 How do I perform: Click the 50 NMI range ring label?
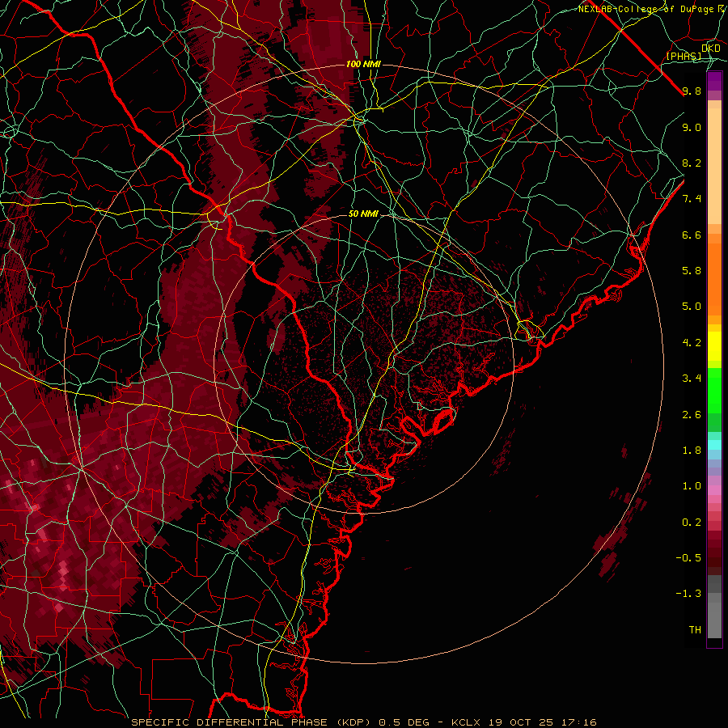pos(363,214)
